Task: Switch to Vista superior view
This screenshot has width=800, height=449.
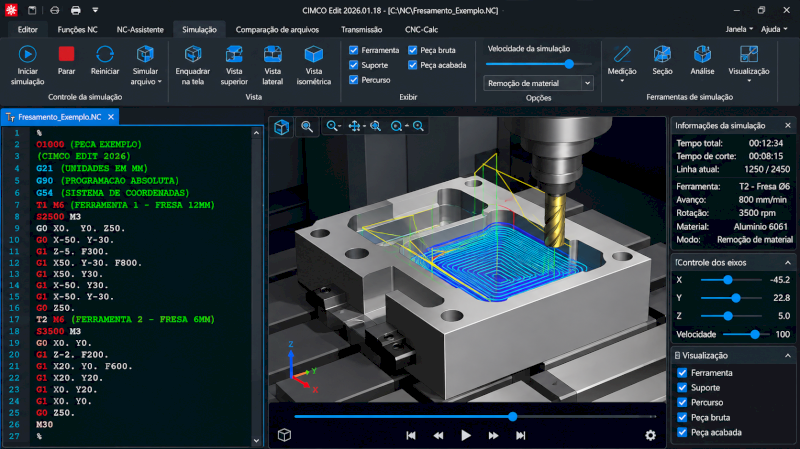Action: [234, 54]
